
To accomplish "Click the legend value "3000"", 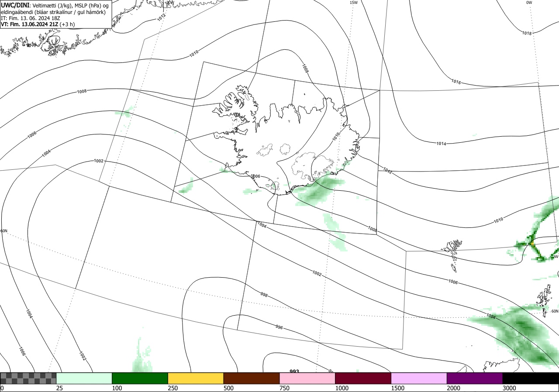I will (509, 388).
